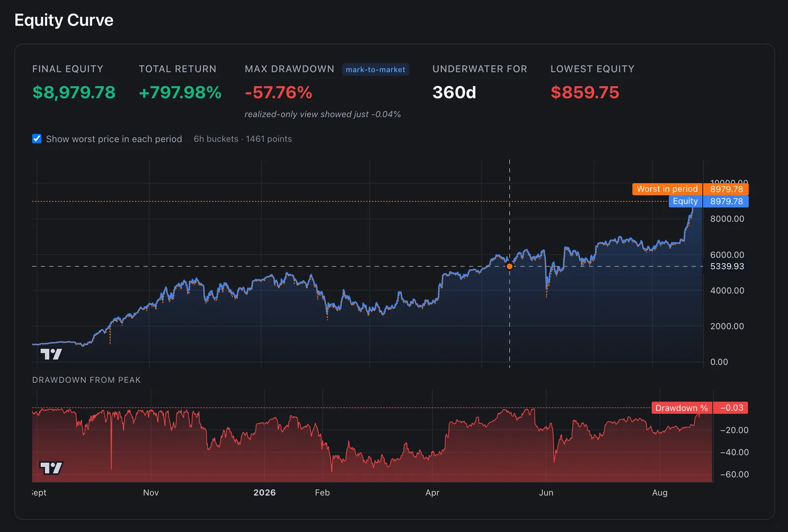Click the 2000.00 price axis label
The width and height of the screenshot is (788, 532).
tap(727, 326)
